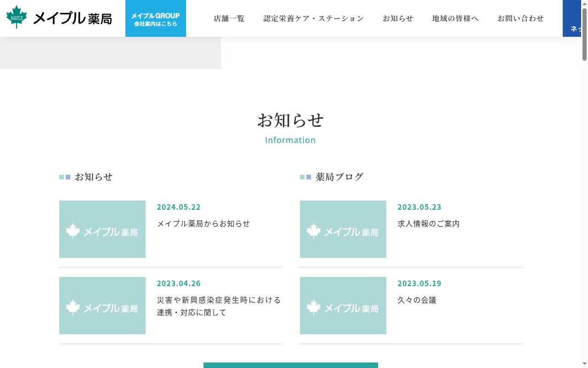Open thumbnail for 災害や新興感染症発生時 post

pyautogui.click(x=102, y=305)
